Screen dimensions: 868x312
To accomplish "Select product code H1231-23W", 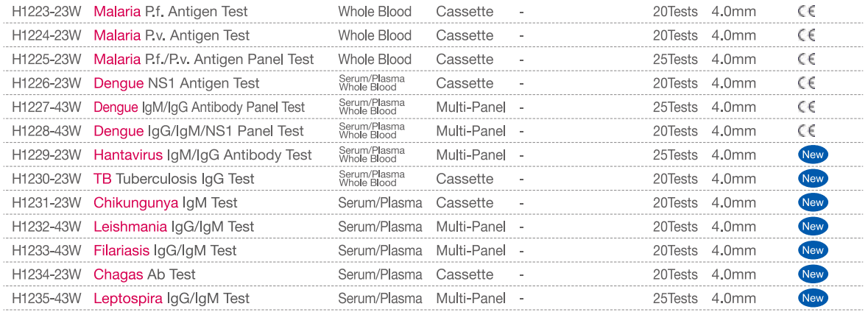I will (x=46, y=202).
